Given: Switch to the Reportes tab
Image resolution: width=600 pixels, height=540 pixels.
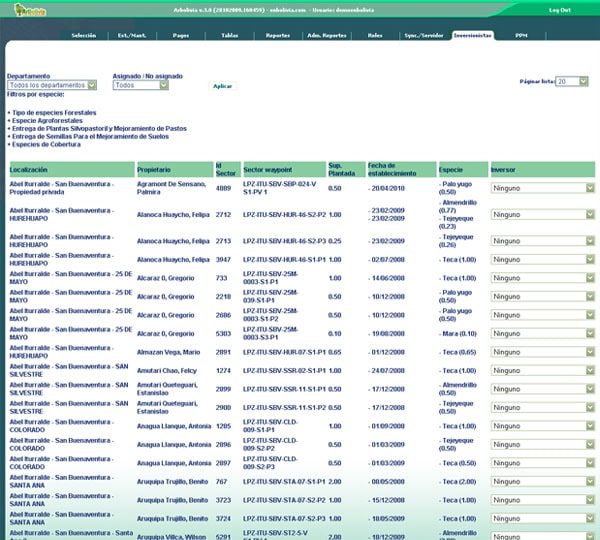Looking at the screenshot, I should click(x=278, y=36).
